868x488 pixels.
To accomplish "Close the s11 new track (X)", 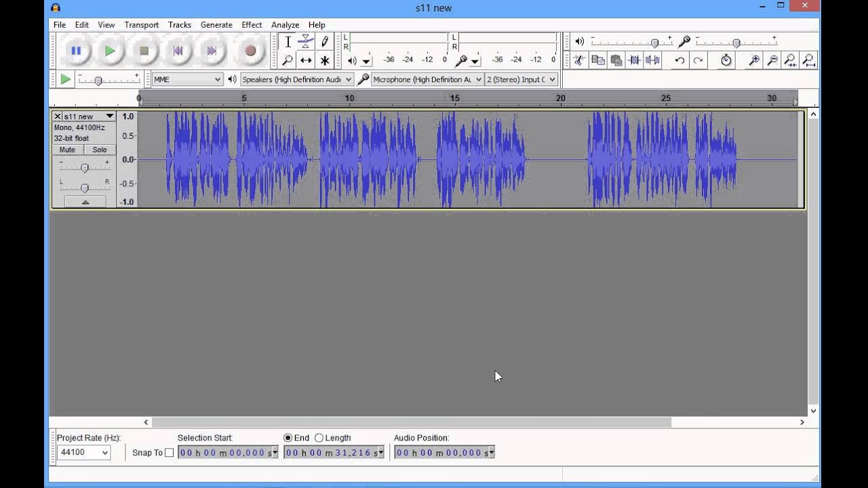I will point(58,117).
